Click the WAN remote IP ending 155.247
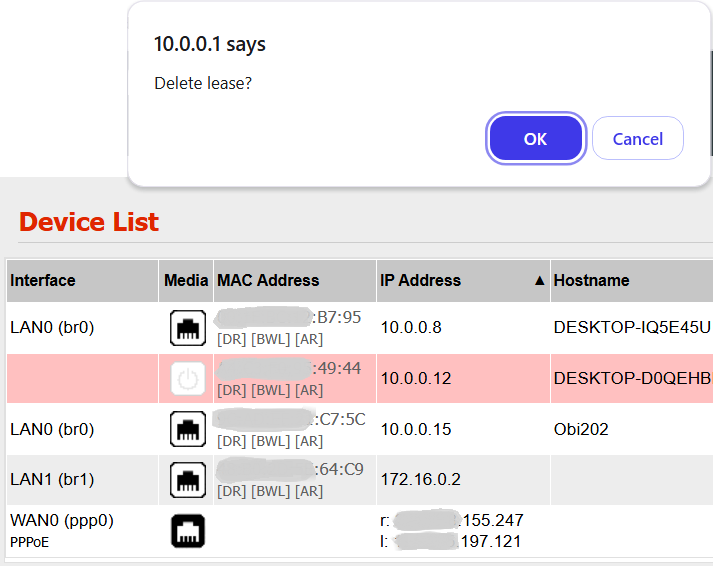The width and height of the screenshot is (713, 566). point(452,520)
